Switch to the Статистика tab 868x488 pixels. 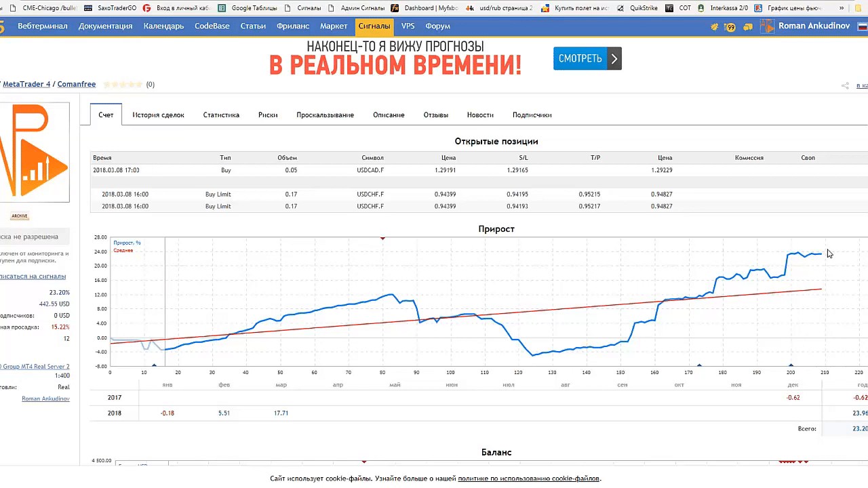point(221,115)
